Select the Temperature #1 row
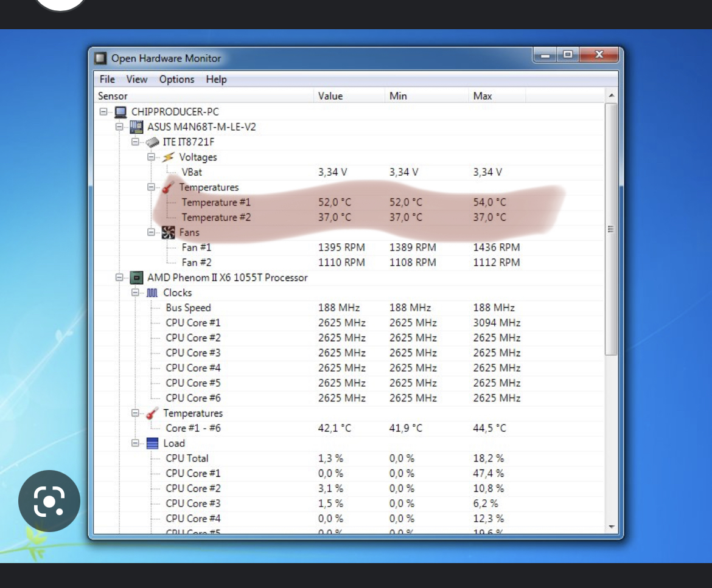The height and width of the screenshot is (588, 712). click(349, 202)
